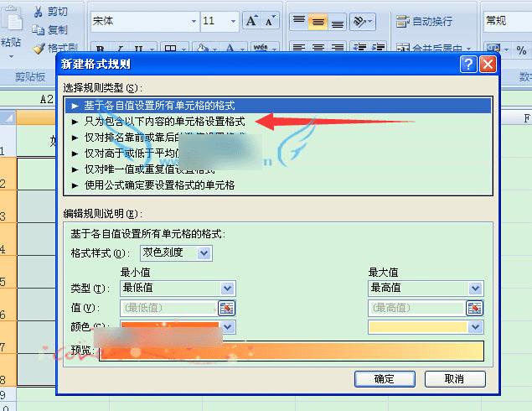Image resolution: width=532 pixels, height=411 pixels.
Task: Click the Paste (粘贴) clipboard icon
Action: 13,19
